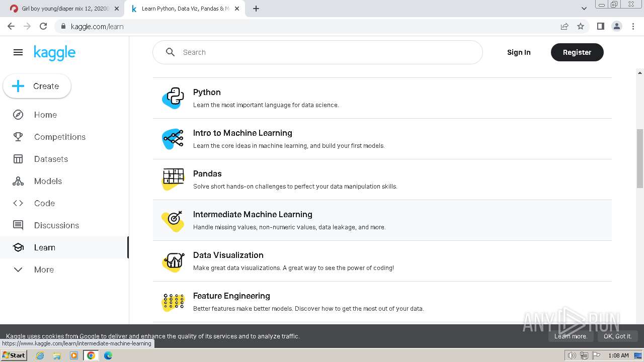The image size is (644, 362).
Task: Open the Python course
Action: click(382, 98)
